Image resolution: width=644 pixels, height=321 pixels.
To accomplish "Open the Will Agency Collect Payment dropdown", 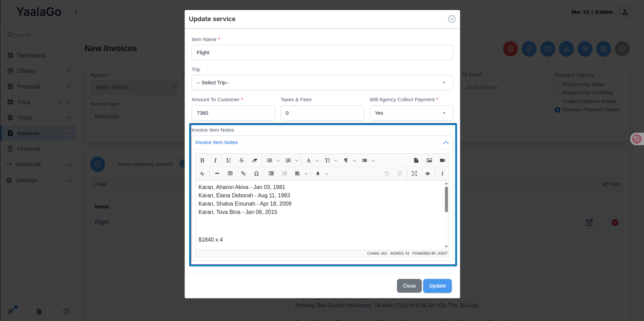I will [411, 113].
